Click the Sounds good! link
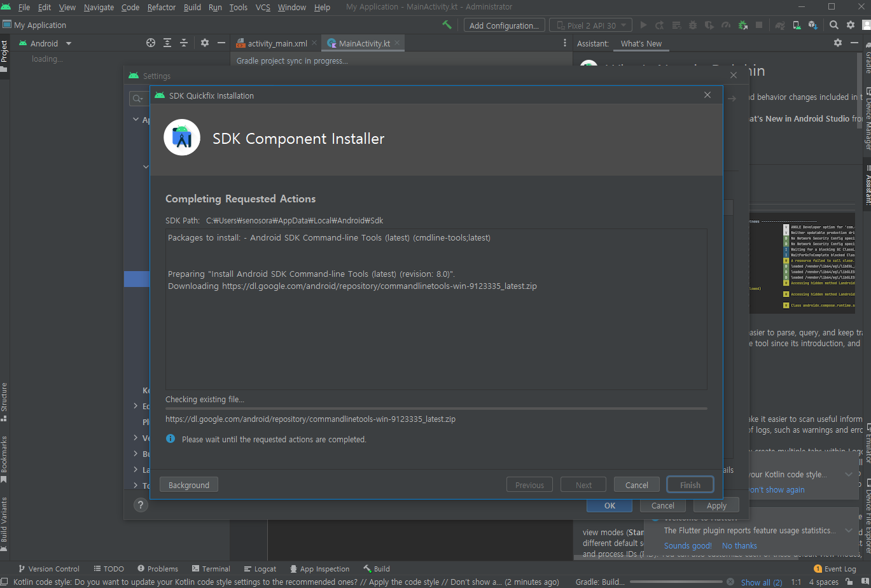 688,545
